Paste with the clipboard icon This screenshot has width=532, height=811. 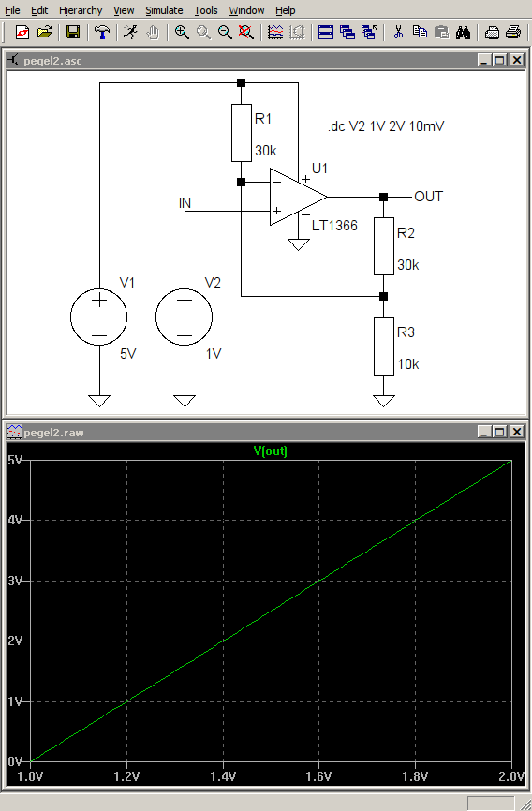[441, 33]
